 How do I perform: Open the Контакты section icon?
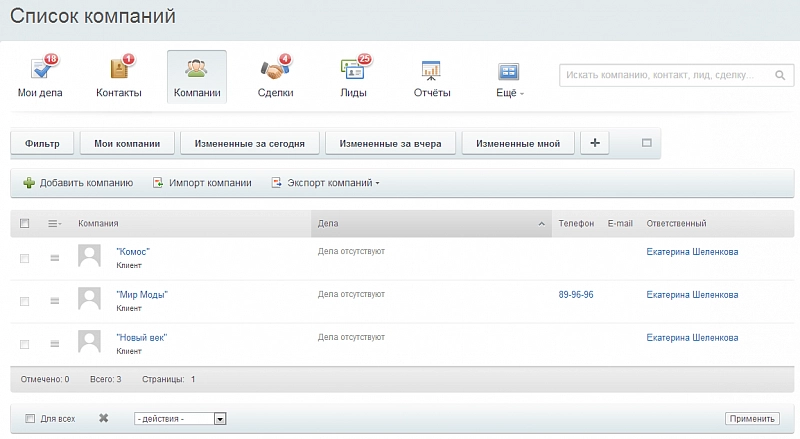[119, 69]
